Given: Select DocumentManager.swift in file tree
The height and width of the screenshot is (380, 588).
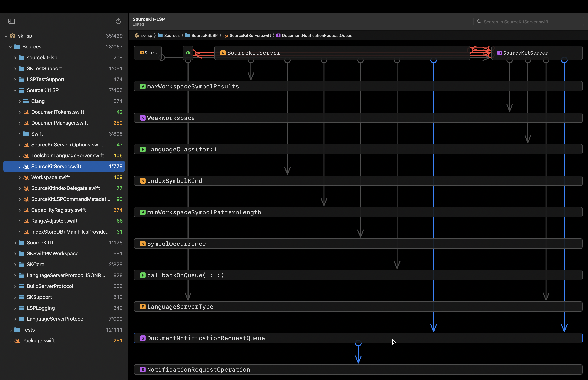Looking at the screenshot, I should pyautogui.click(x=64, y=123).
